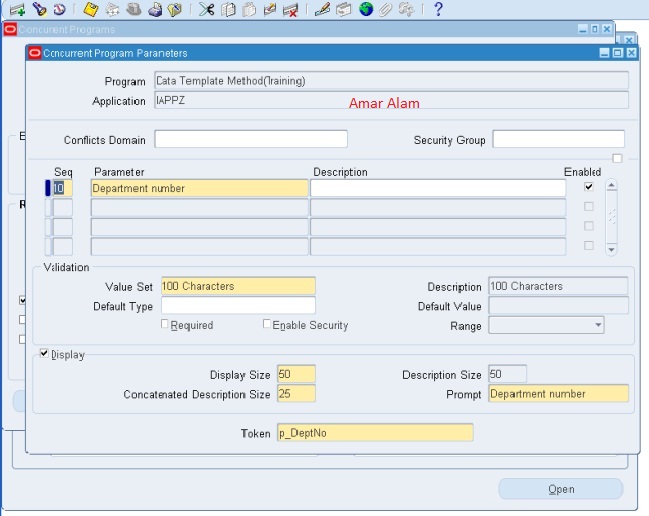The image size is (649, 516).
Task: Open the Show Navigator icon
Action: tap(60, 10)
